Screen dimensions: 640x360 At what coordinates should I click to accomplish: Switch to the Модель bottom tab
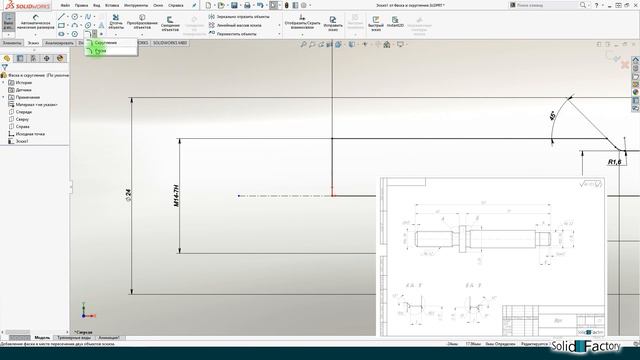click(x=42, y=338)
